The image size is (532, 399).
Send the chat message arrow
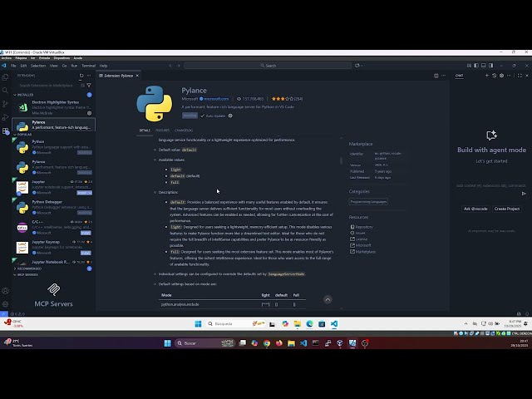[x=524, y=194]
